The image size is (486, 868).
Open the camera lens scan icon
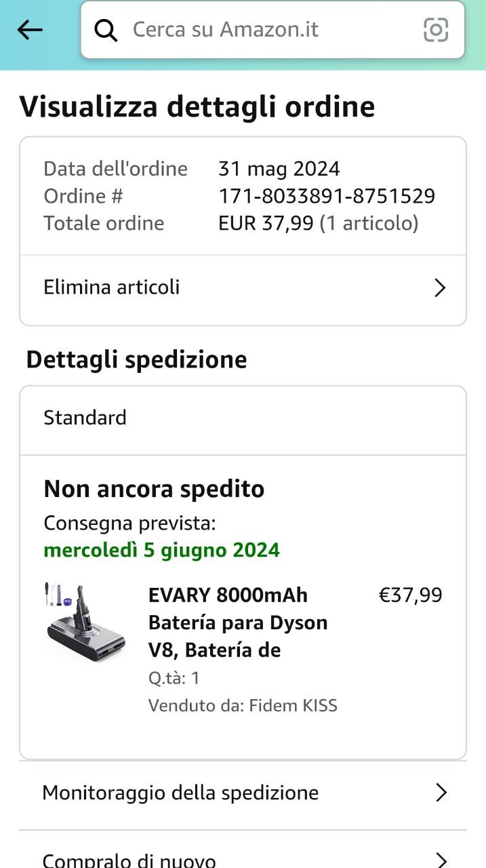(436, 30)
